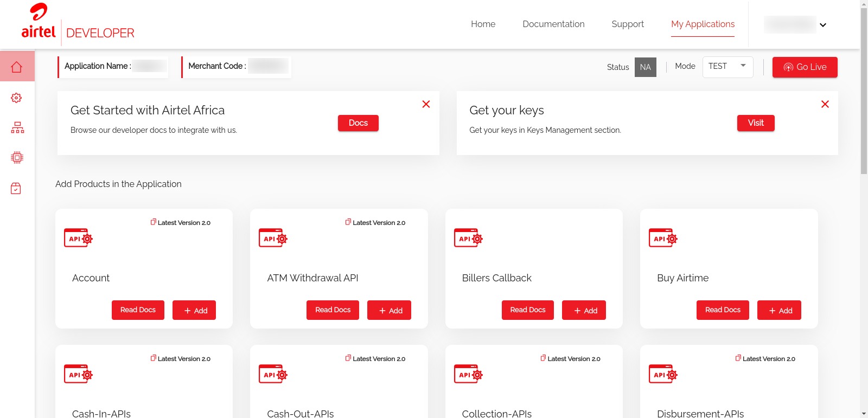Click the home icon in left sidebar
Viewport: 868px width, 418px height.
point(17,67)
